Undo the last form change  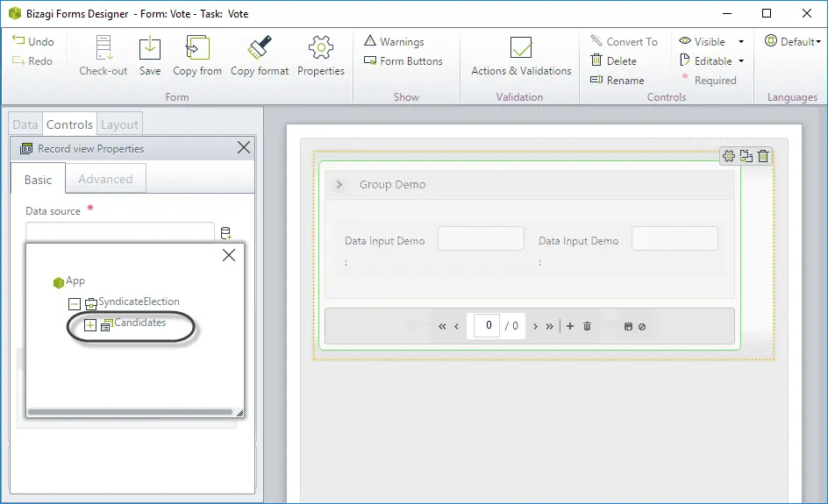(x=32, y=41)
